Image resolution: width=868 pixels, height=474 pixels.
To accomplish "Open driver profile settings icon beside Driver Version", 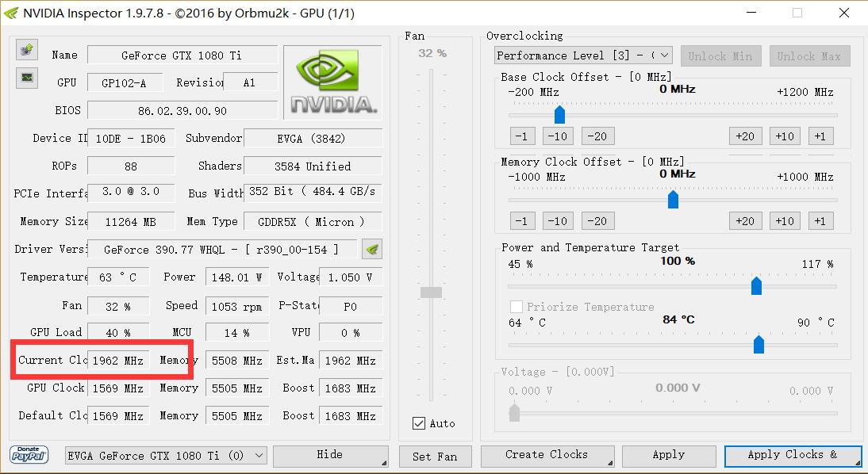I will point(372,250).
